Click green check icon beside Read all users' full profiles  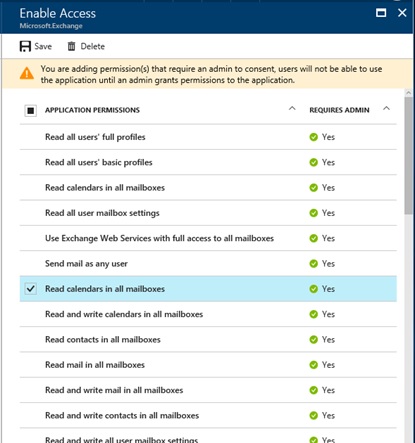(313, 137)
